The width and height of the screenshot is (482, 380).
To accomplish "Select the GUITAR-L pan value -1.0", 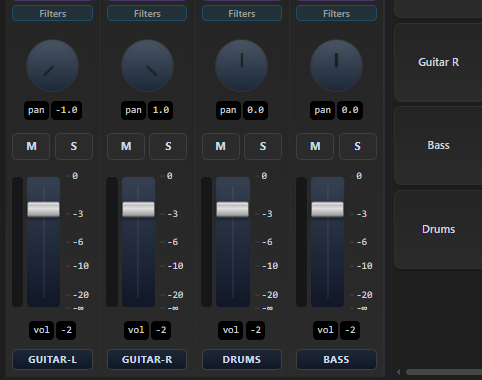I will [x=66, y=110].
